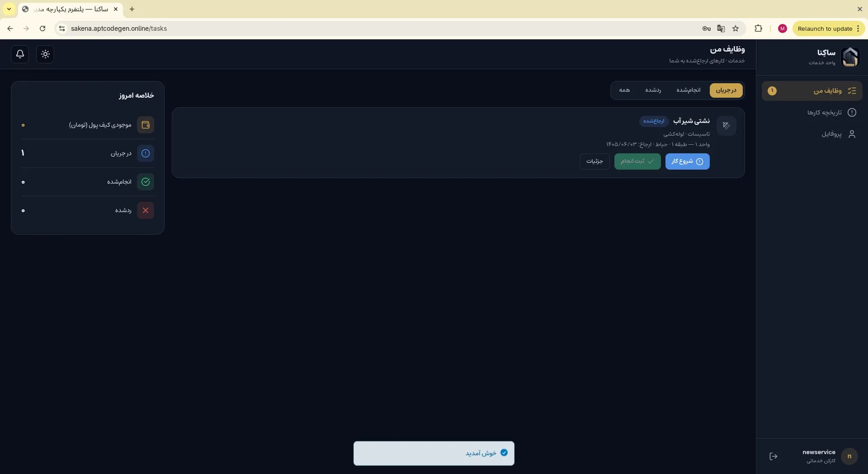The image size is (868, 474).
Task: Select the انجام‌شده filter tab
Action: (x=689, y=90)
